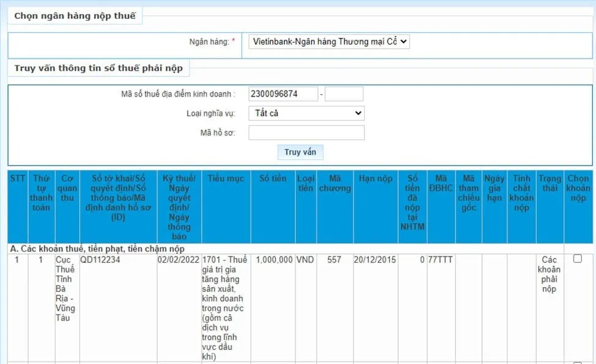Focus the Mã hồ sơ text field
Image resolution: width=596 pixels, height=364 pixels.
coord(306,133)
